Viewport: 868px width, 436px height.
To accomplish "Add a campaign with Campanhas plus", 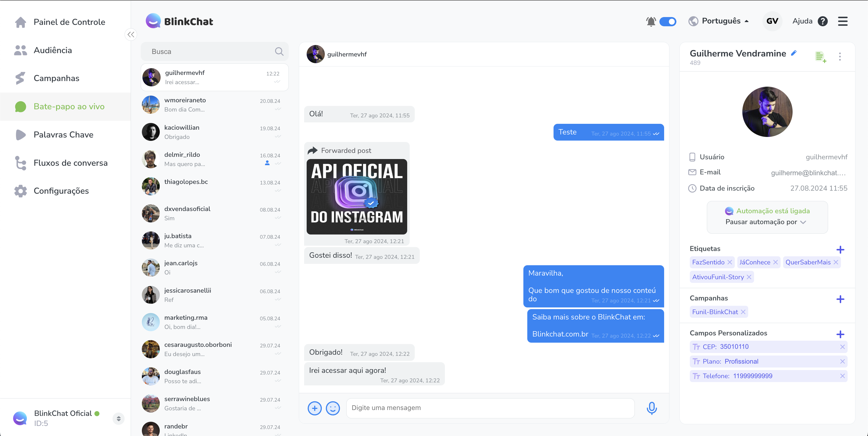I will [x=840, y=299].
